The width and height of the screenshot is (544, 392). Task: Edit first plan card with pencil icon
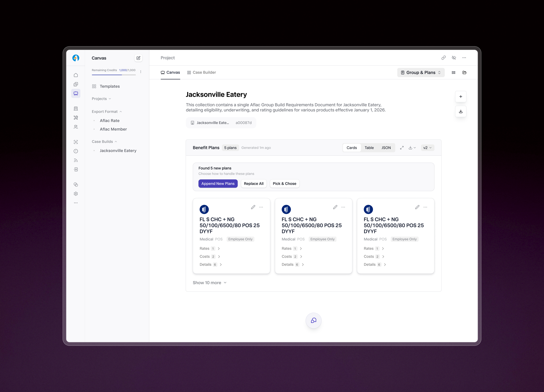click(x=253, y=207)
